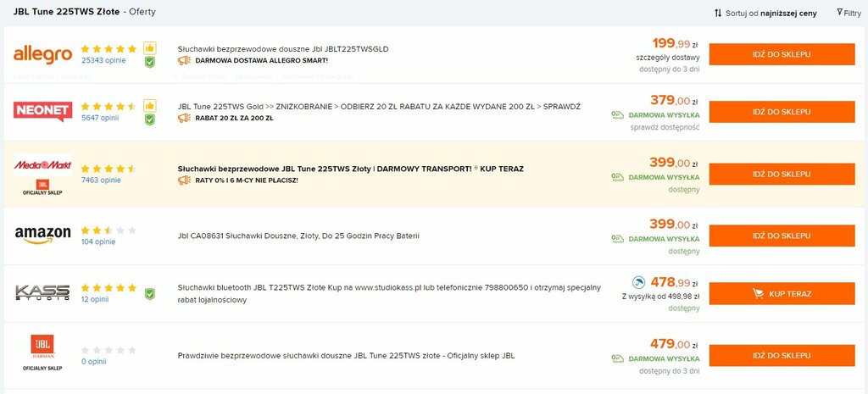
Task: Click the Amazon star rating
Action: pos(108,230)
